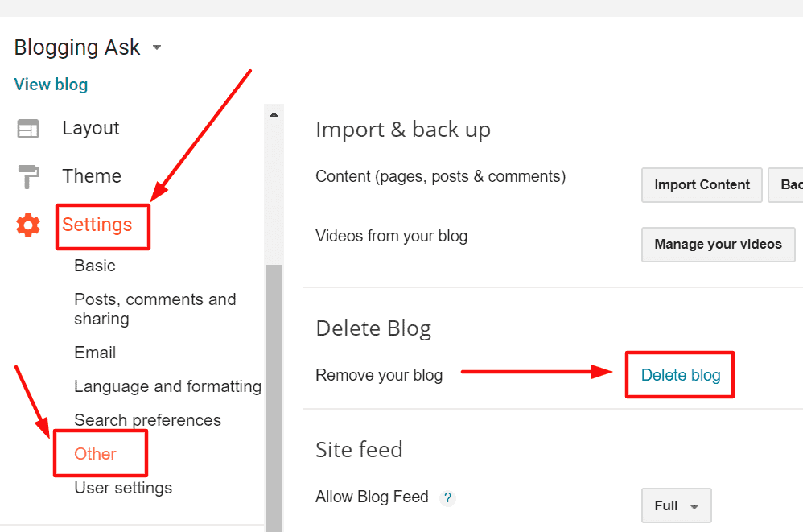
Task: Click the Import & back up heading
Action: point(403,130)
